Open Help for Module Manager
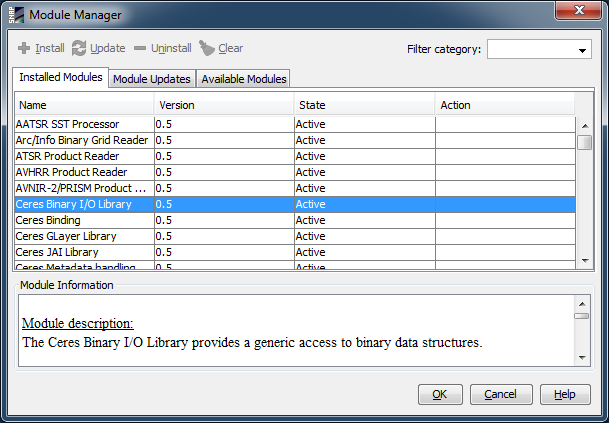This screenshot has height=423, width=609. point(565,394)
